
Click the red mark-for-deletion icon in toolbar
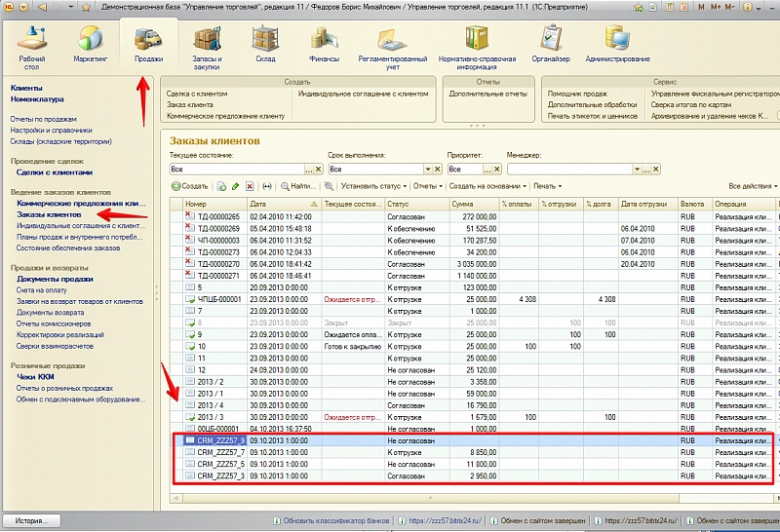pyautogui.click(x=250, y=185)
